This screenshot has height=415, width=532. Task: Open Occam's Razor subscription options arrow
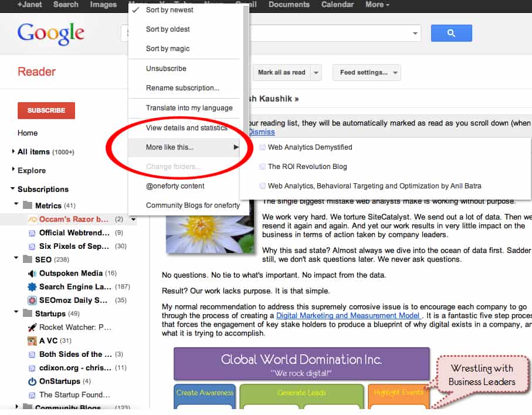[134, 220]
